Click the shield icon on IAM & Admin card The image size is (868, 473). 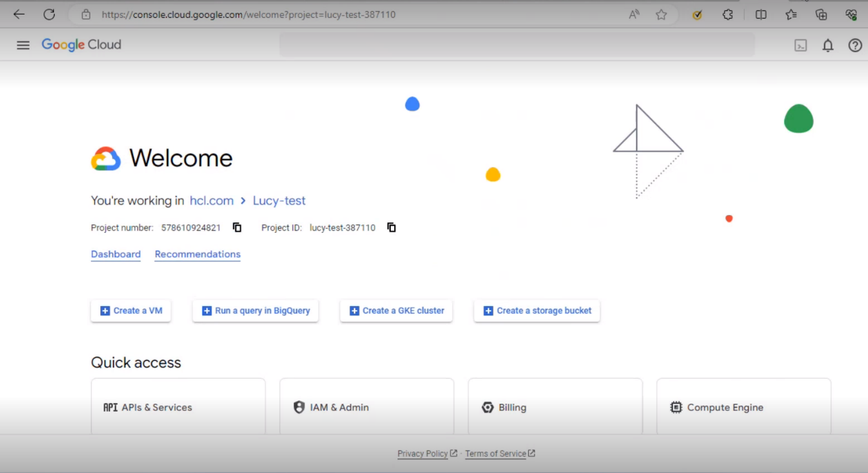click(299, 407)
